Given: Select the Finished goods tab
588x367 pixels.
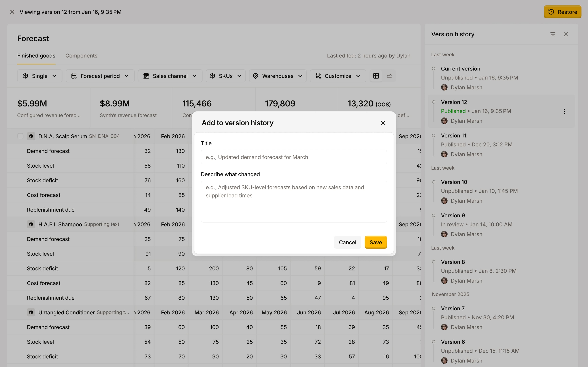Looking at the screenshot, I should point(36,56).
